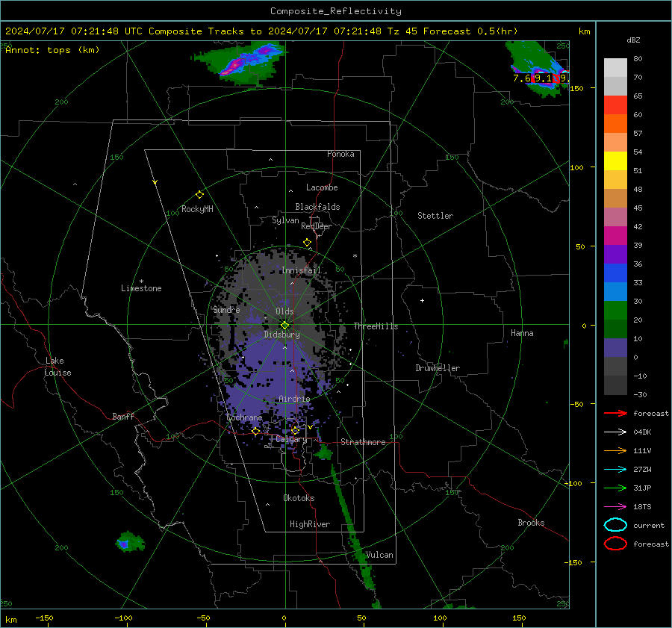Select the yellow radar-center diamond near Didsbury
This screenshot has width=672, height=628.
(x=285, y=325)
